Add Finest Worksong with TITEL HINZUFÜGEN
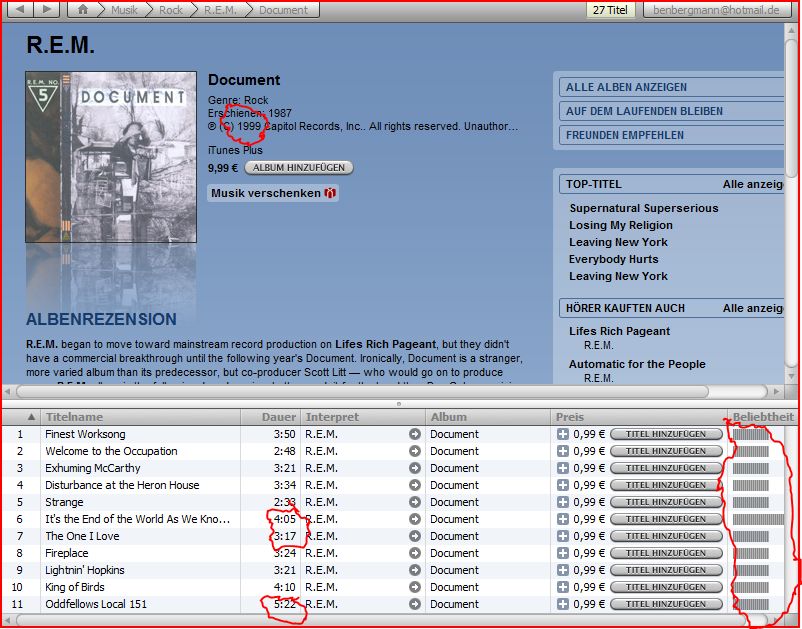The width and height of the screenshot is (802, 629). pyautogui.click(x=666, y=434)
